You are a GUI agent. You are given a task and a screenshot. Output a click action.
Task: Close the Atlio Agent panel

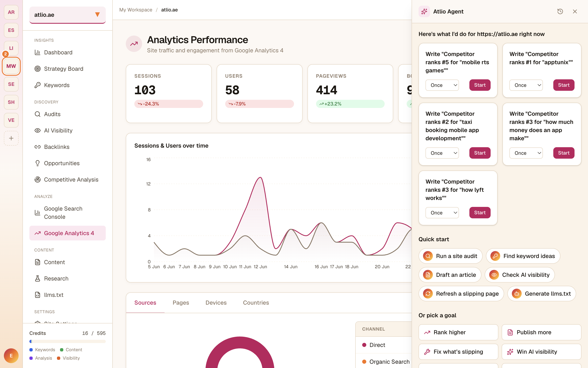(x=575, y=11)
